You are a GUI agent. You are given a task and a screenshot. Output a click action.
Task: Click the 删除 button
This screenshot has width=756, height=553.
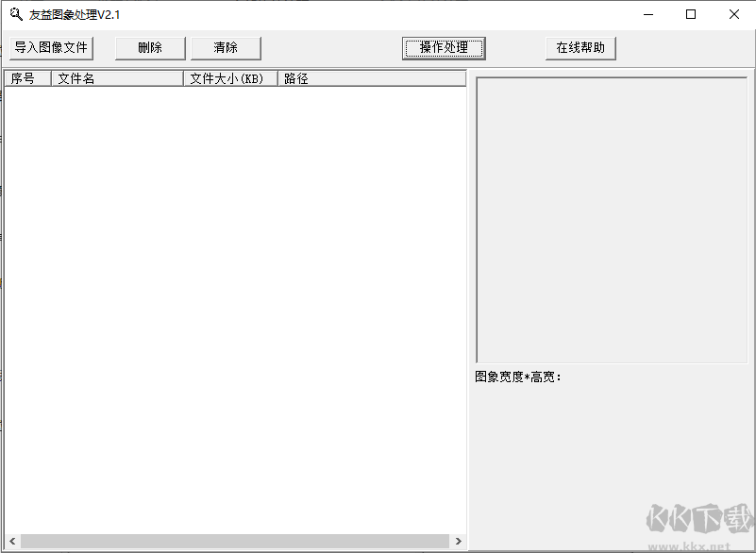(150, 48)
